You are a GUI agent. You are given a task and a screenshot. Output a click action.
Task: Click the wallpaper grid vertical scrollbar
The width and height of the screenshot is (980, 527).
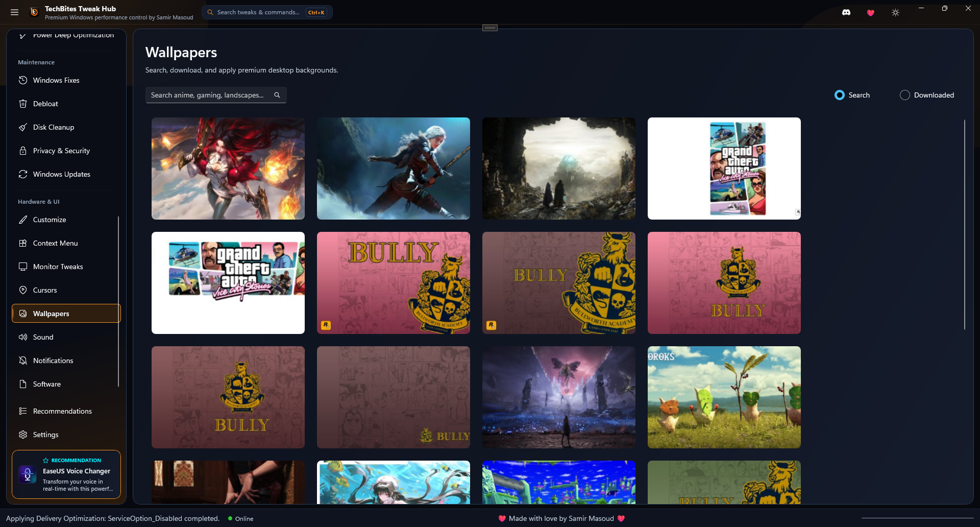click(x=964, y=225)
